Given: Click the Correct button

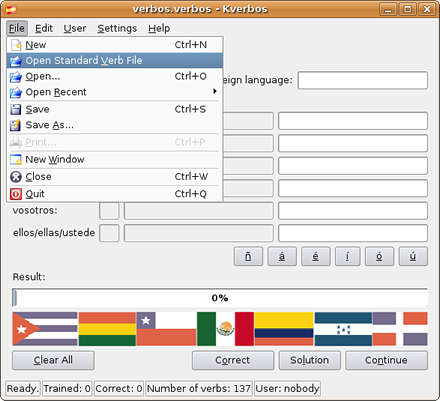Looking at the screenshot, I should coord(233,360).
